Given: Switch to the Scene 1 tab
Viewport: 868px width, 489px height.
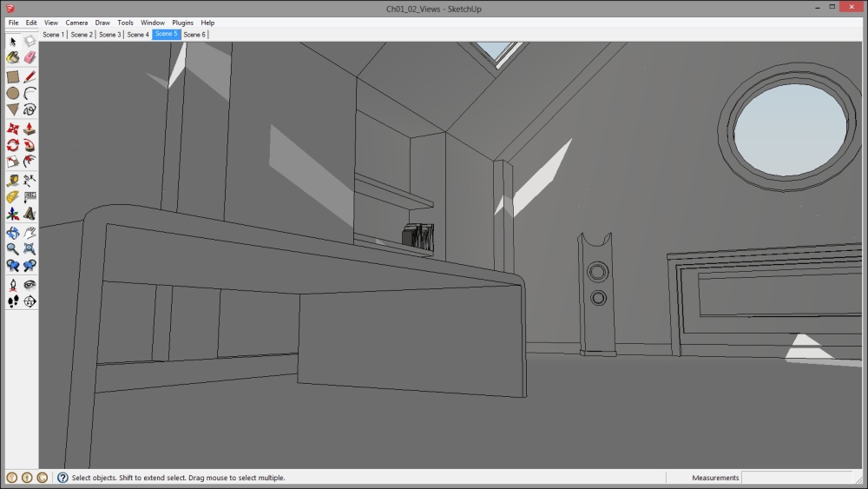Looking at the screenshot, I should (x=54, y=35).
